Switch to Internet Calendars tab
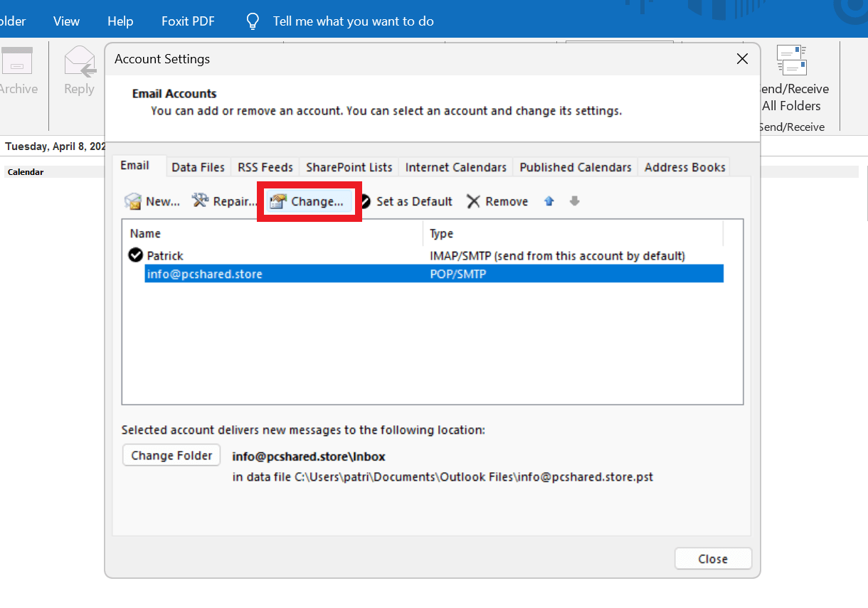 click(456, 167)
